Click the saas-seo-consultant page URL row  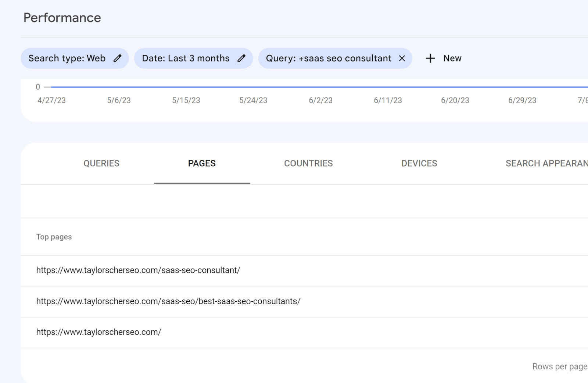pos(138,270)
